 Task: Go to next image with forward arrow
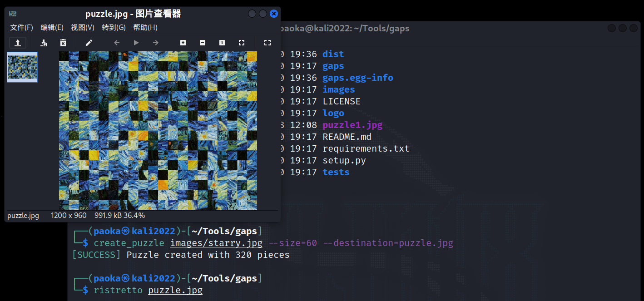click(x=156, y=43)
